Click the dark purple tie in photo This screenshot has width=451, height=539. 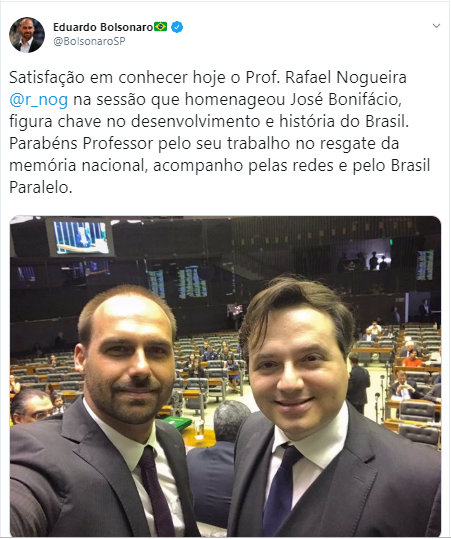coord(156,492)
